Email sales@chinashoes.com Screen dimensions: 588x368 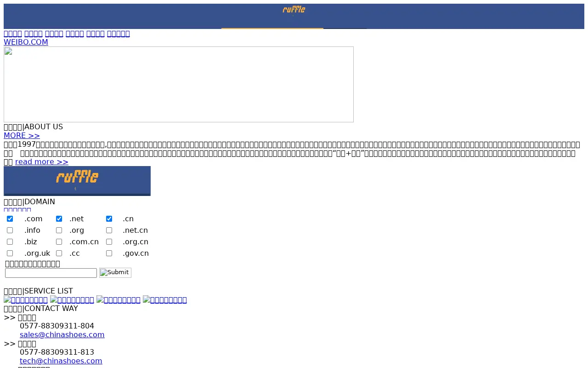click(62, 335)
